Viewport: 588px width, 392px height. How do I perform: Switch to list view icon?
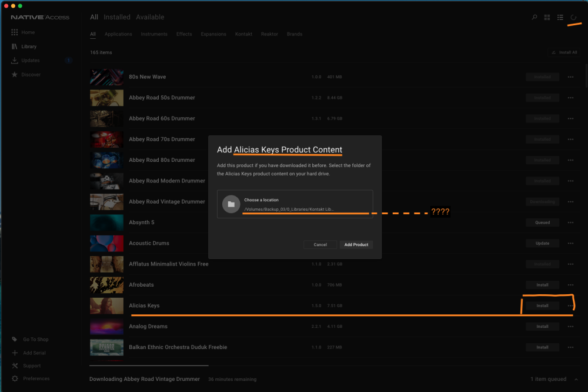(560, 17)
